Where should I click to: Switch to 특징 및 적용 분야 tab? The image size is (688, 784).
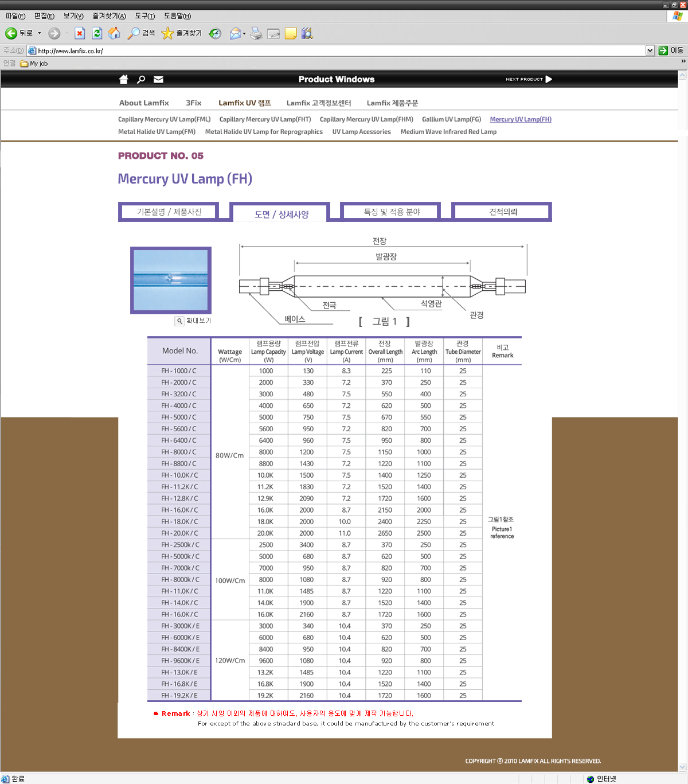click(x=392, y=212)
